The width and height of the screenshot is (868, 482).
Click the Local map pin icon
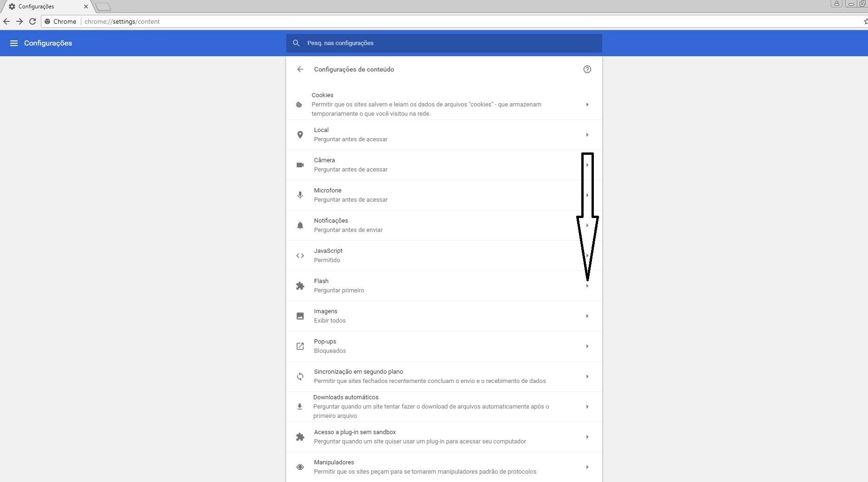point(300,135)
